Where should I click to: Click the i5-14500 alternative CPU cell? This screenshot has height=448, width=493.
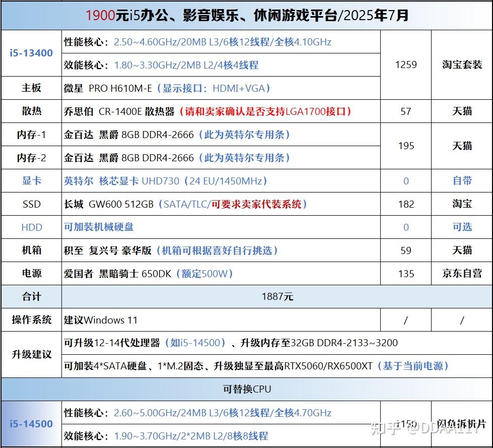[x=31, y=424]
